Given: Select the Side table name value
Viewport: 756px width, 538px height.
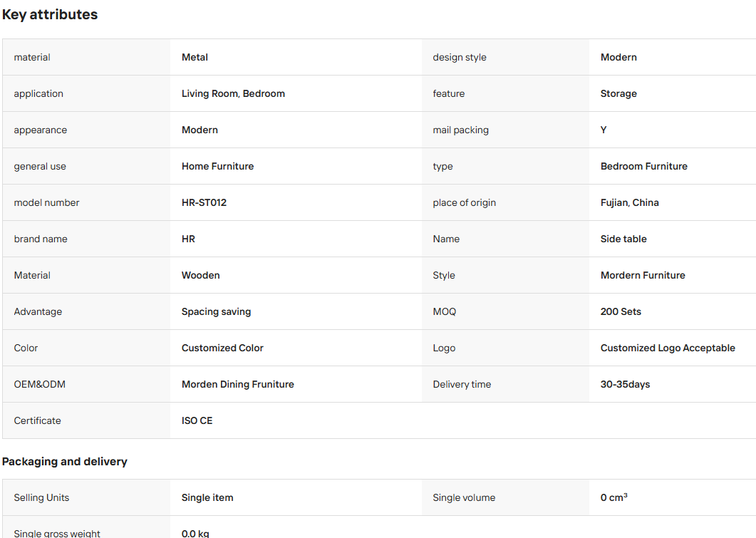Looking at the screenshot, I should click(623, 239).
